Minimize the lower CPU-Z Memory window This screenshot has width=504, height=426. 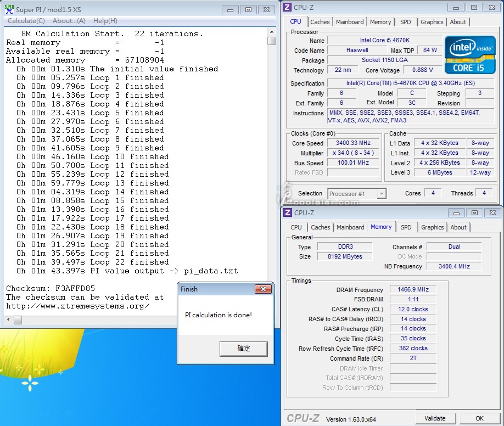coord(456,212)
